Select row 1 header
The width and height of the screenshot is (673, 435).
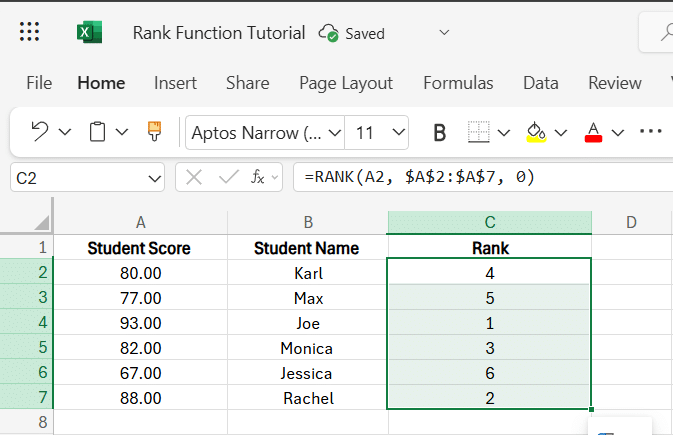coord(26,247)
